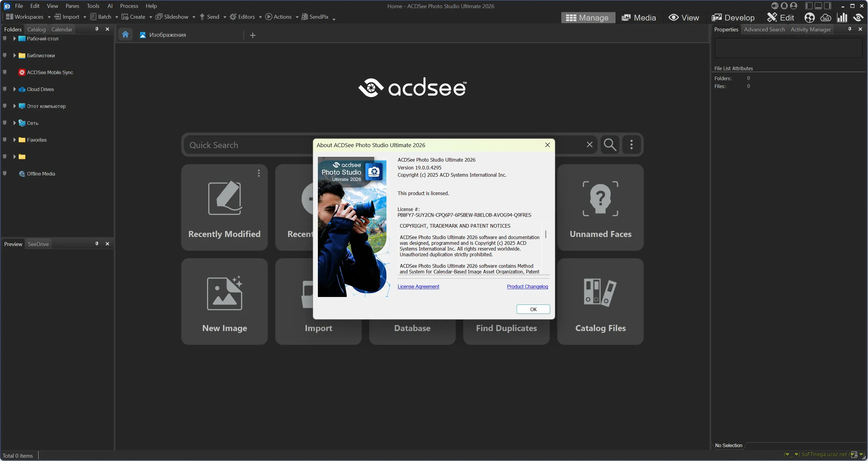Open the Batch dropdown arrow

coord(117,17)
